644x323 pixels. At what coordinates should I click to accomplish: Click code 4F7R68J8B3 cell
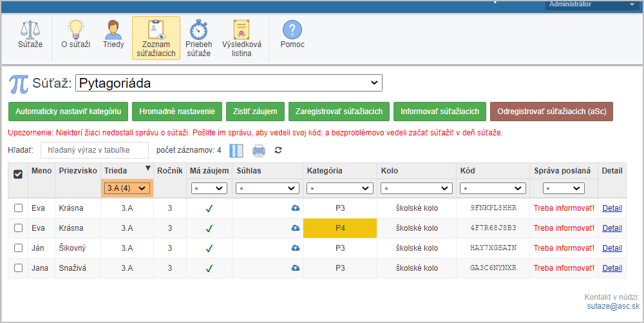(x=493, y=228)
